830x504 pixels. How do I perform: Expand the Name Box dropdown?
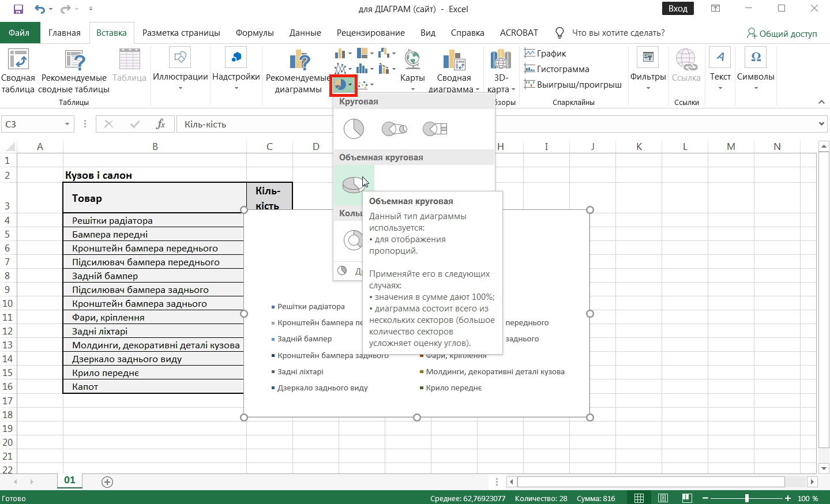coord(67,124)
